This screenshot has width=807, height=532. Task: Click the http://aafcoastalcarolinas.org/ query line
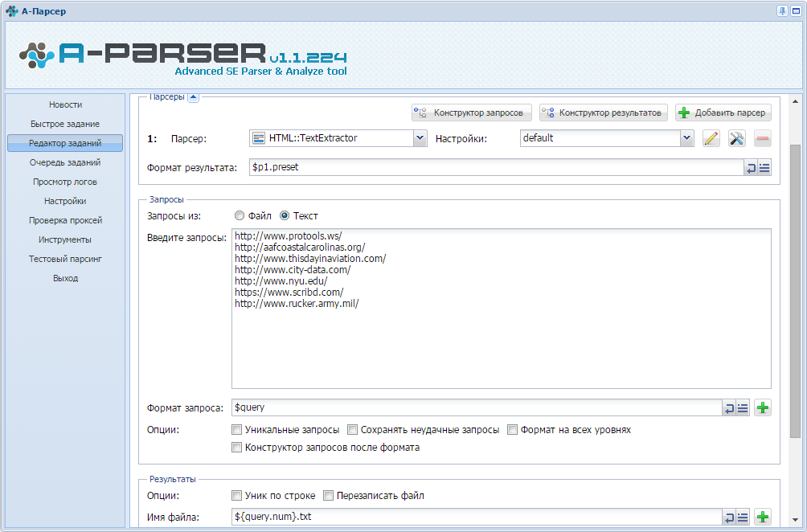click(x=300, y=248)
